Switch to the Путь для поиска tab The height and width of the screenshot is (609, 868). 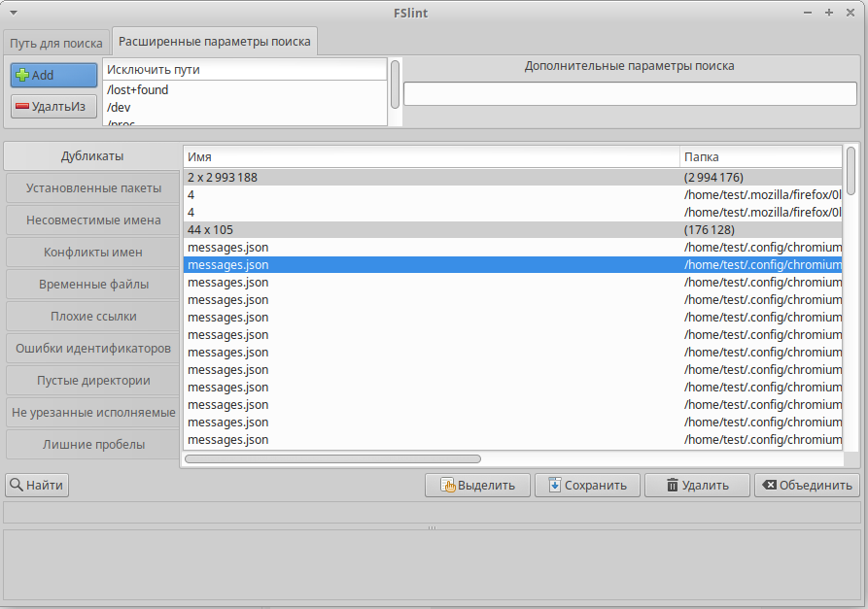click(56, 44)
